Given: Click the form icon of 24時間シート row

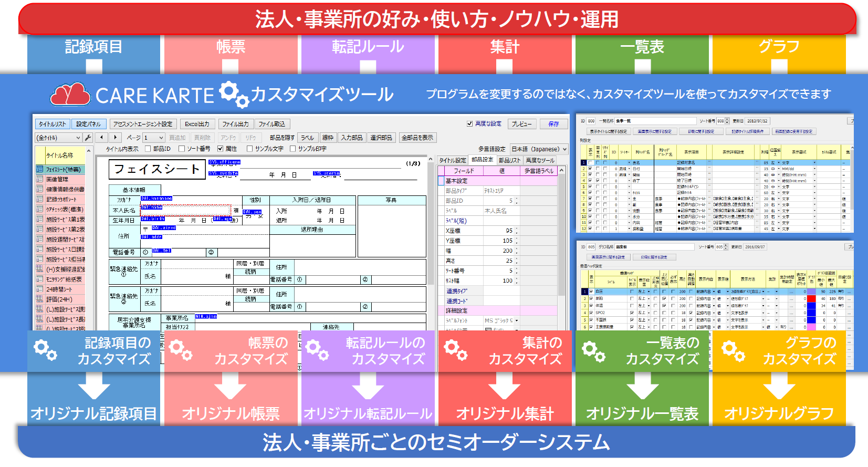Looking at the screenshot, I should 40,289.
